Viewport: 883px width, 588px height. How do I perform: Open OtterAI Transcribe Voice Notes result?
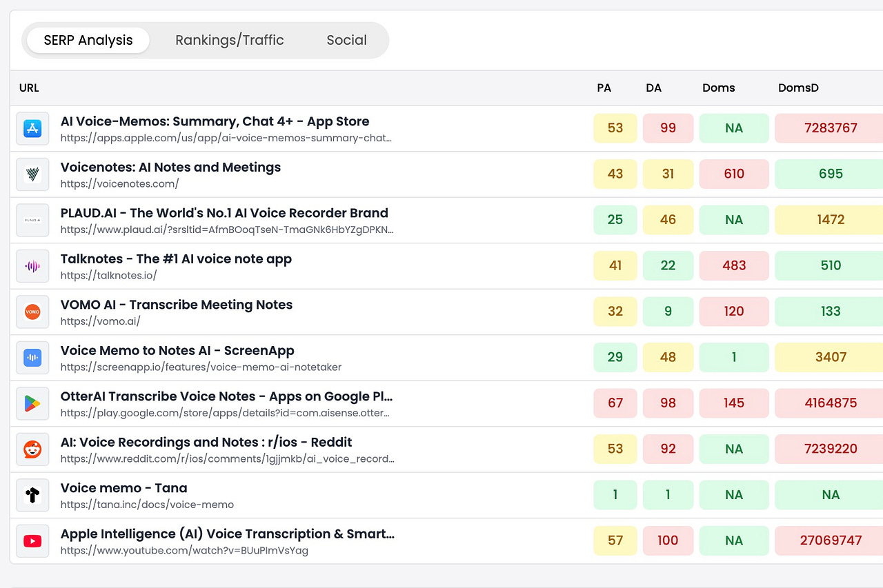coord(227,396)
